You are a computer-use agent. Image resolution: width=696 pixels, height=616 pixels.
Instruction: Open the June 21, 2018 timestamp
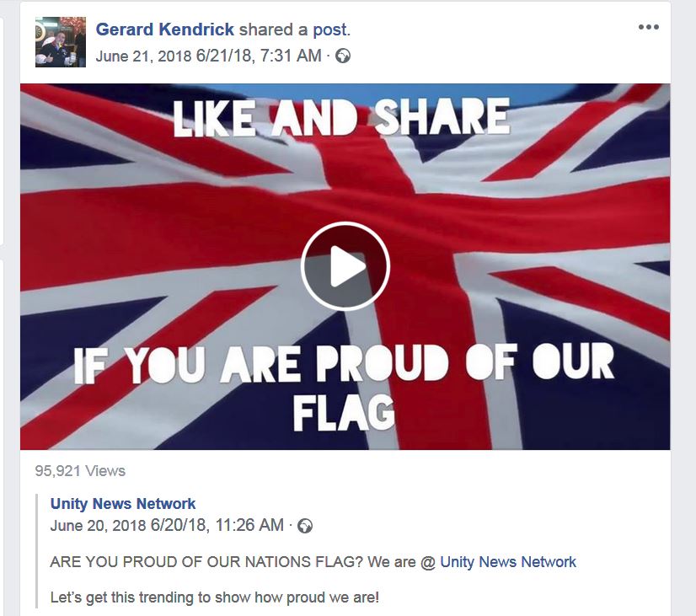click(x=143, y=56)
